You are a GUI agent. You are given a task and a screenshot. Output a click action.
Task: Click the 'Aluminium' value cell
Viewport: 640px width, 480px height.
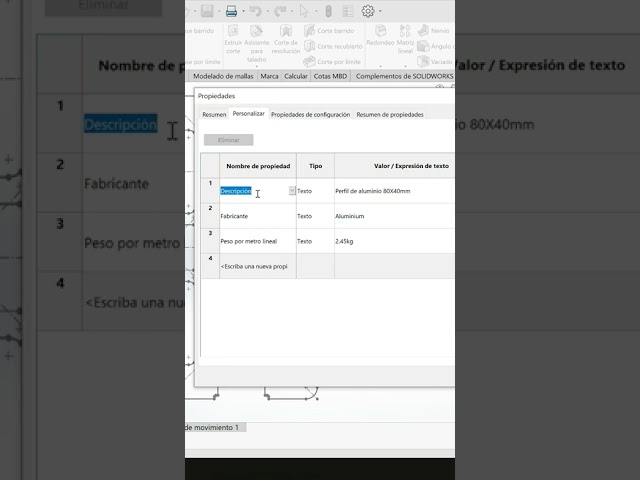394,216
